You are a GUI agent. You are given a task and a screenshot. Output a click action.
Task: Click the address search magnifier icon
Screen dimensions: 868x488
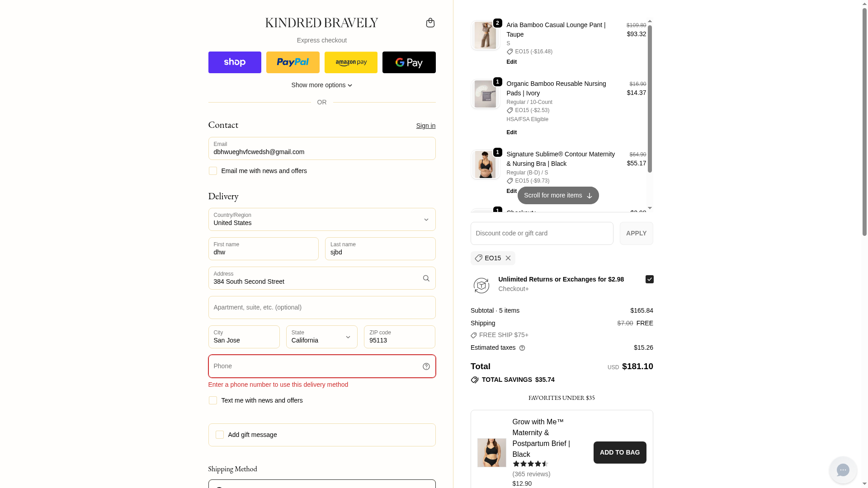click(x=426, y=278)
